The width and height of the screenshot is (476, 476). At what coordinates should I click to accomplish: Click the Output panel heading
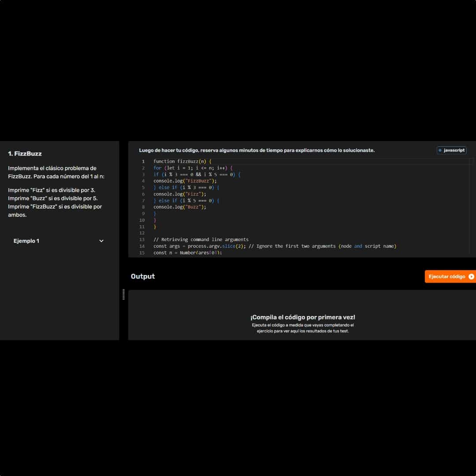tap(143, 276)
